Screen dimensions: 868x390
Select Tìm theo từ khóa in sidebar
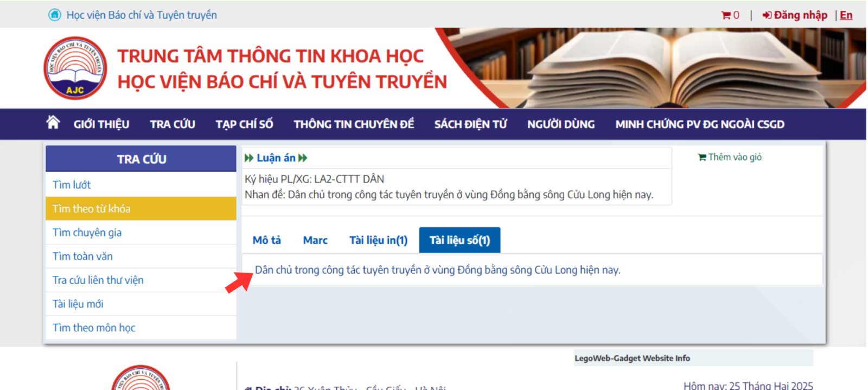(141, 209)
